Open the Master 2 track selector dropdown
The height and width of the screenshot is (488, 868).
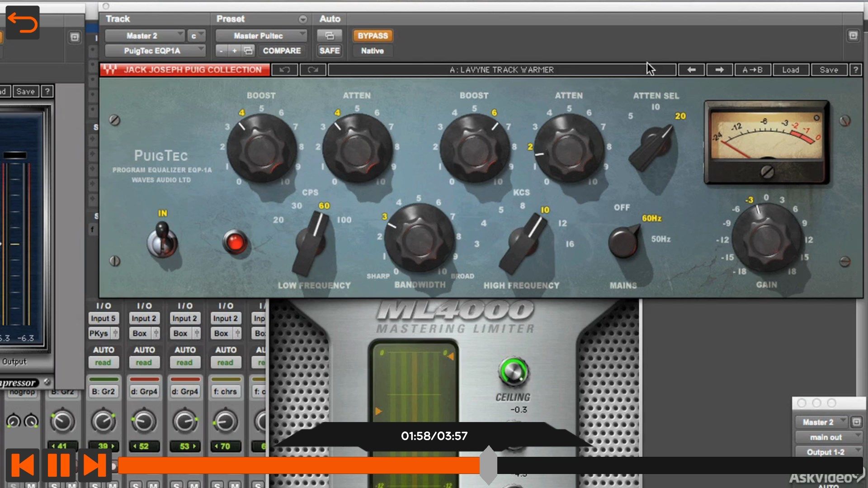tap(145, 35)
